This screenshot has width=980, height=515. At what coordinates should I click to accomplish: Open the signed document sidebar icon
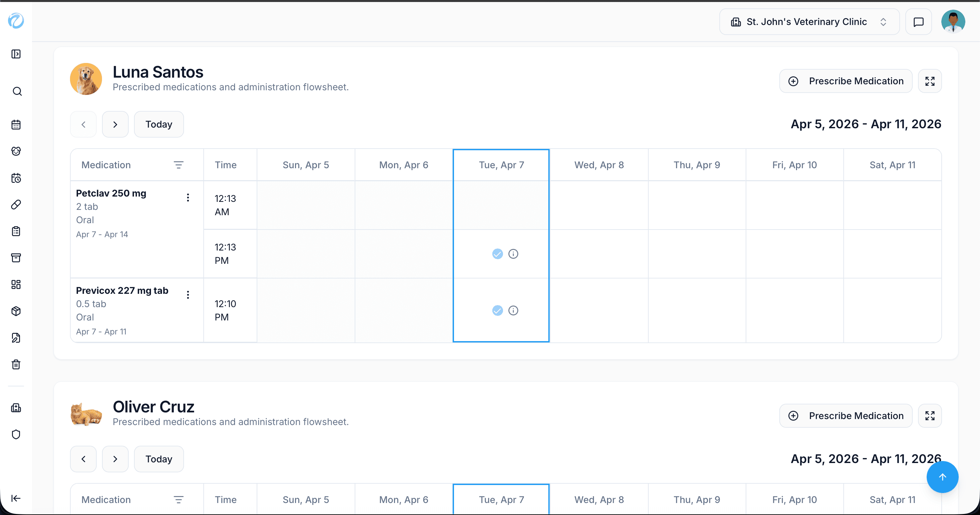pos(16,337)
